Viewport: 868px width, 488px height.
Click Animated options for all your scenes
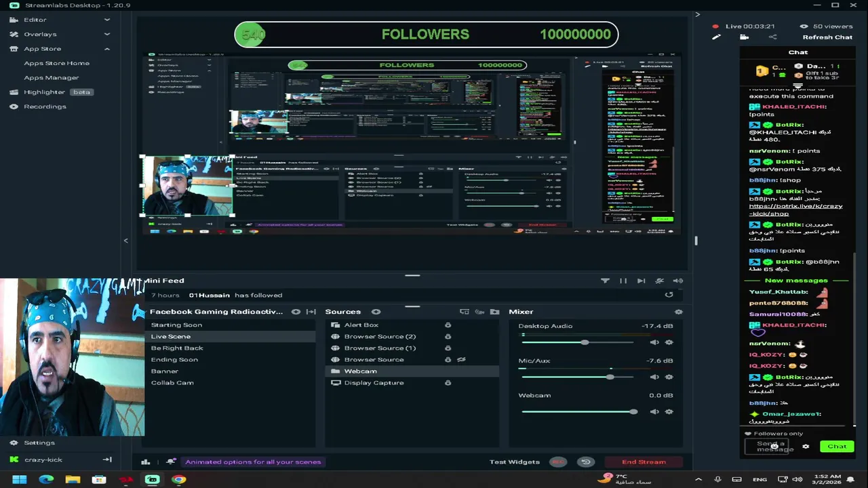click(x=253, y=462)
